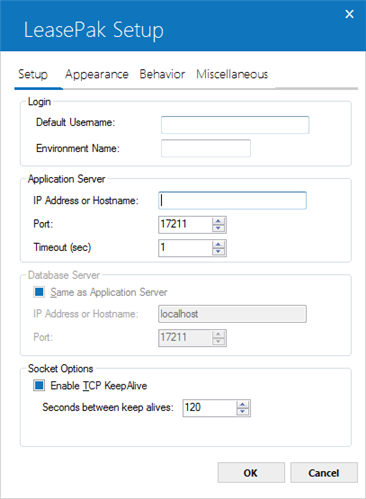The width and height of the screenshot is (366, 499).
Task: Focus the Application Server IP Address or Hostname field
Action: pos(232,200)
